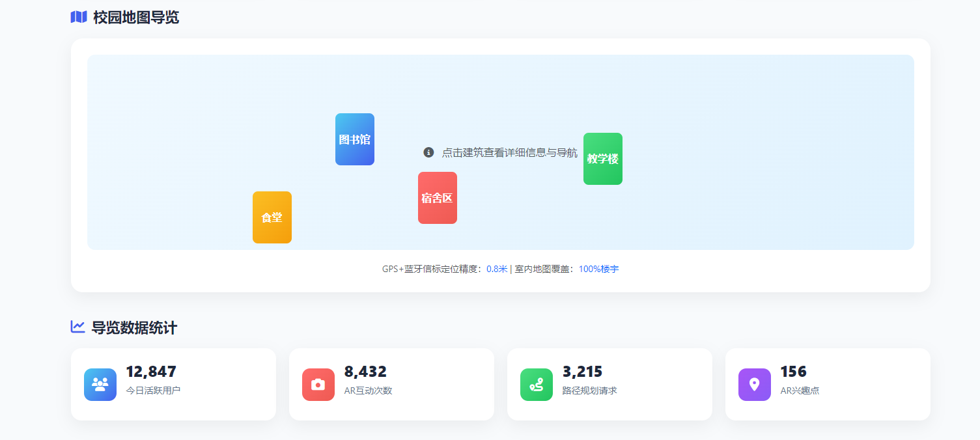Open the 宿舍区 building marker
Image resolution: width=980 pixels, height=440 pixels.
(x=438, y=198)
